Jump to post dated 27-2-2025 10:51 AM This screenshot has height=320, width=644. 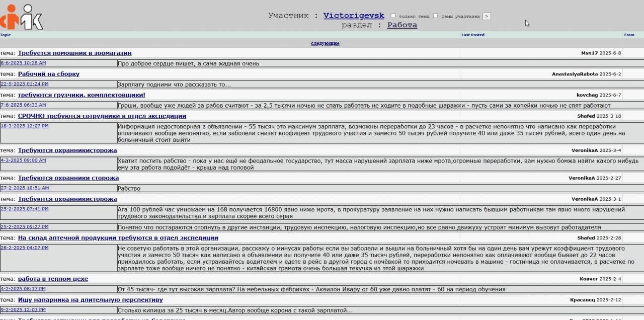[25, 188]
